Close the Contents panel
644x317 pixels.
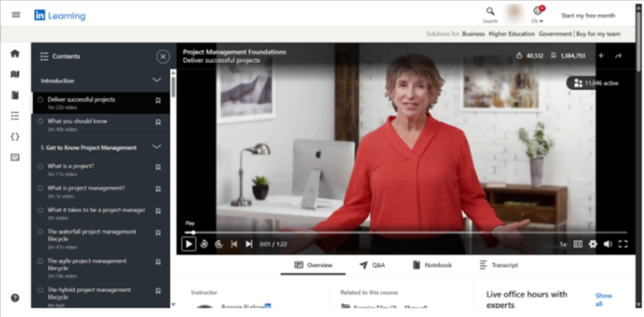pos(163,56)
